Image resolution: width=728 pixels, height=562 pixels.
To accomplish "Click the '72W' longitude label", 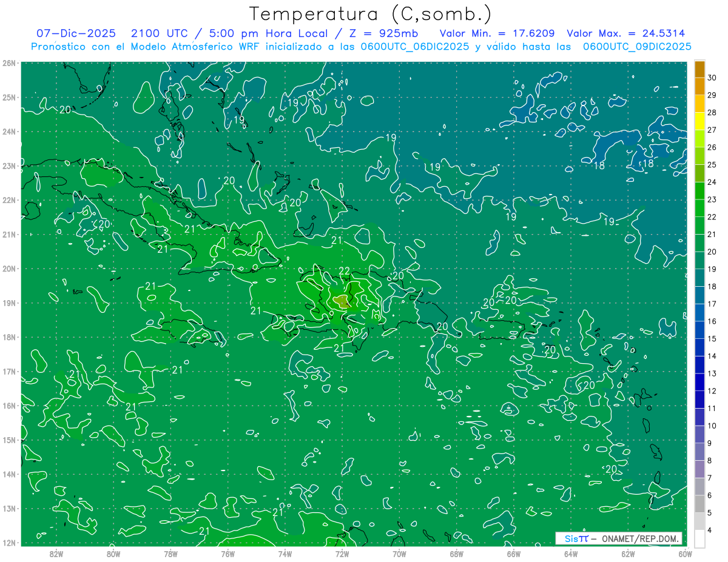I will point(342,554).
